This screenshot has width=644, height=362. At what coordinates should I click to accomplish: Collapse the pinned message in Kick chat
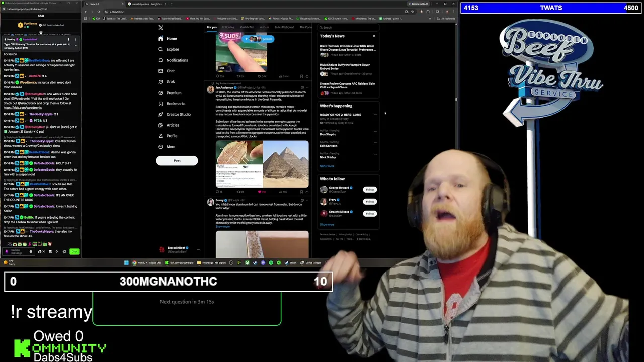pyautogui.click(x=76, y=45)
